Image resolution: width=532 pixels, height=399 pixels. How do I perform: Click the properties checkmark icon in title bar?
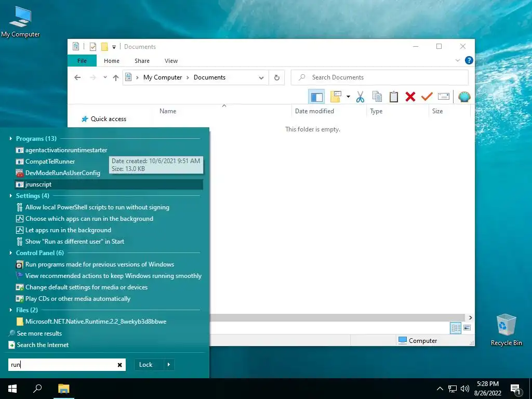click(92, 47)
